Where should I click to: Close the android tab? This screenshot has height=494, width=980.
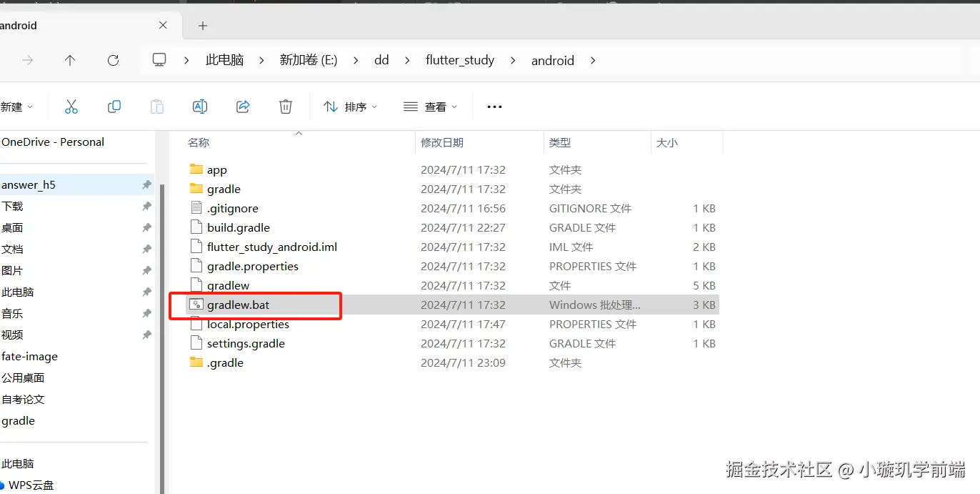[x=163, y=25]
